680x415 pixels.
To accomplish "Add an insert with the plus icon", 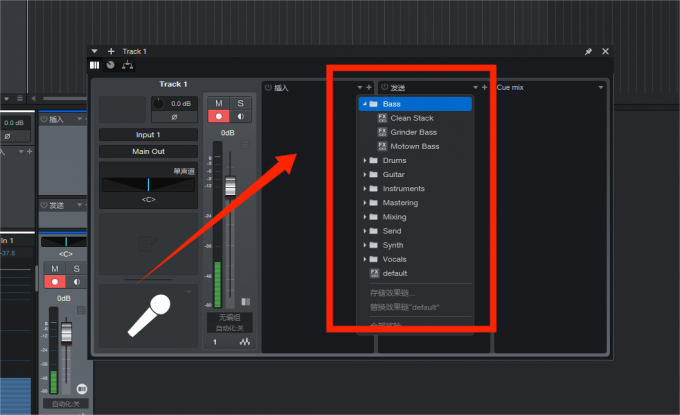I will tap(369, 87).
